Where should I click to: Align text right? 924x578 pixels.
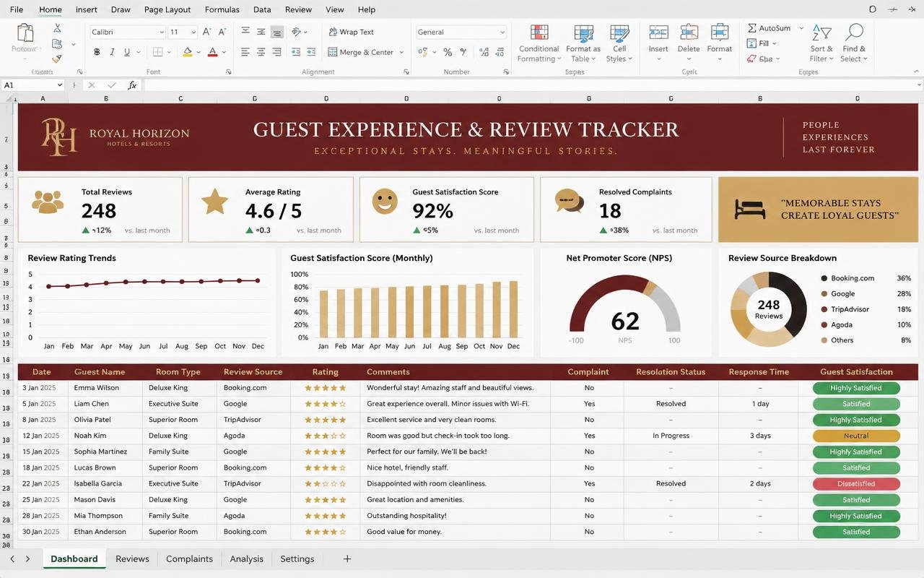click(276, 52)
